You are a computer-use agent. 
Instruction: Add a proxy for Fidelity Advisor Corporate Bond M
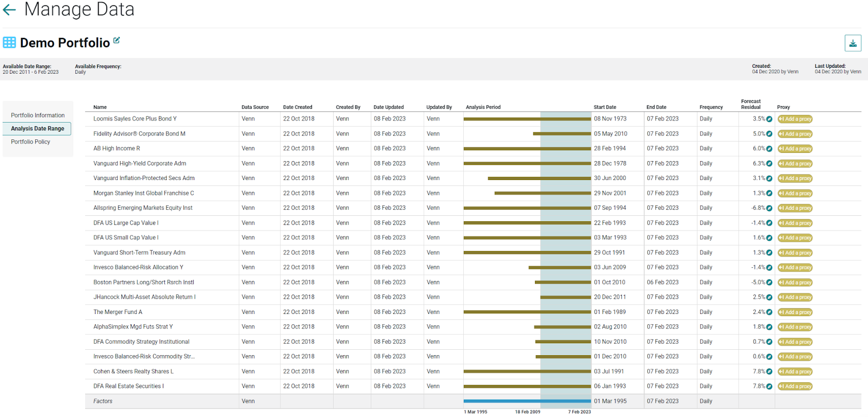(795, 134)
